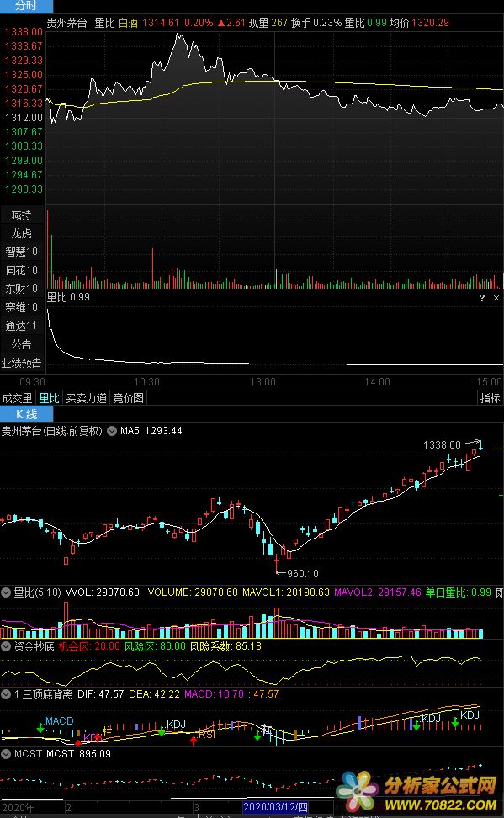The height and width of the screenshot is (818, 504).
Task: Click the 1338.00 price axis label
Action: pyautogui.click(x=24, y=32)
